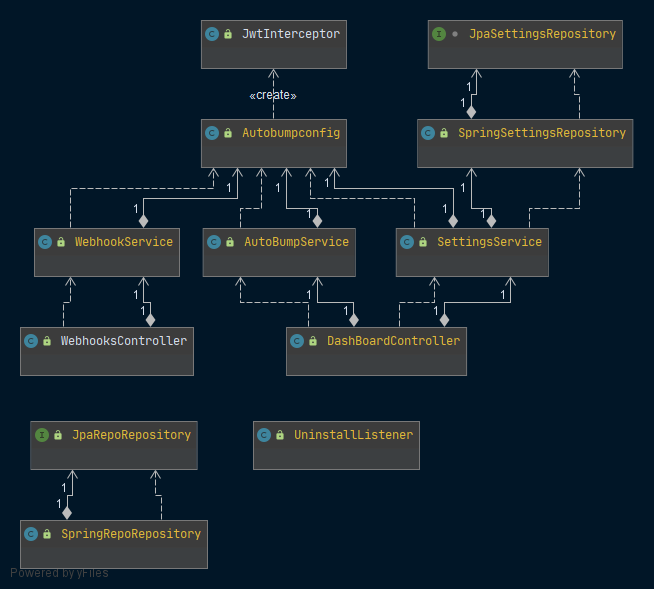Viewport: 654px width, 589px height.
Task: Click the lock icon beside Autobumpconfig
Action: click(228, 133)
